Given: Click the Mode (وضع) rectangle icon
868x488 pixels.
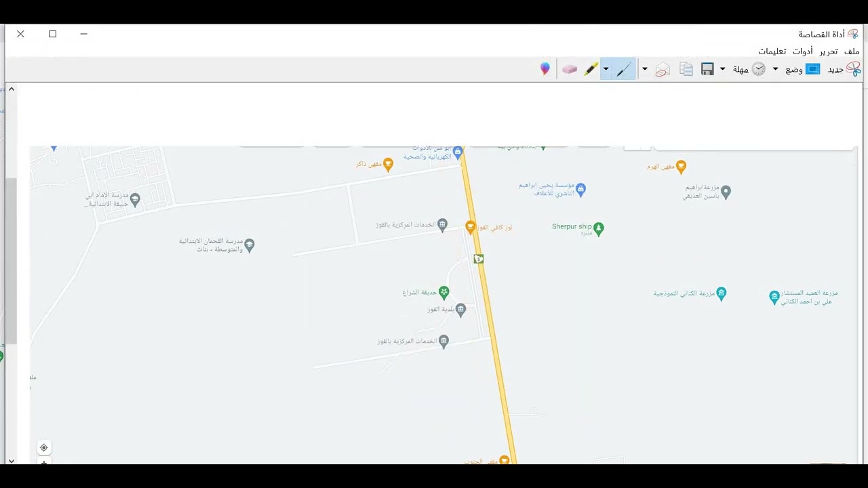Looking at the screenshot, I should pos(812,69).
